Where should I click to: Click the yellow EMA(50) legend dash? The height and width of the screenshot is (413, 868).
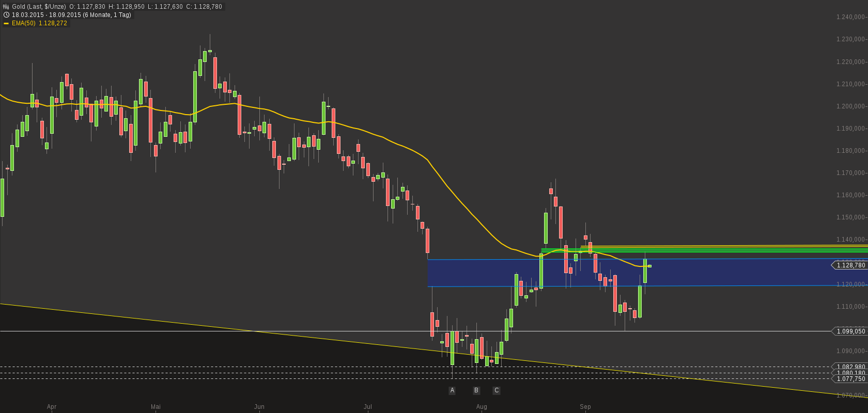6,23
